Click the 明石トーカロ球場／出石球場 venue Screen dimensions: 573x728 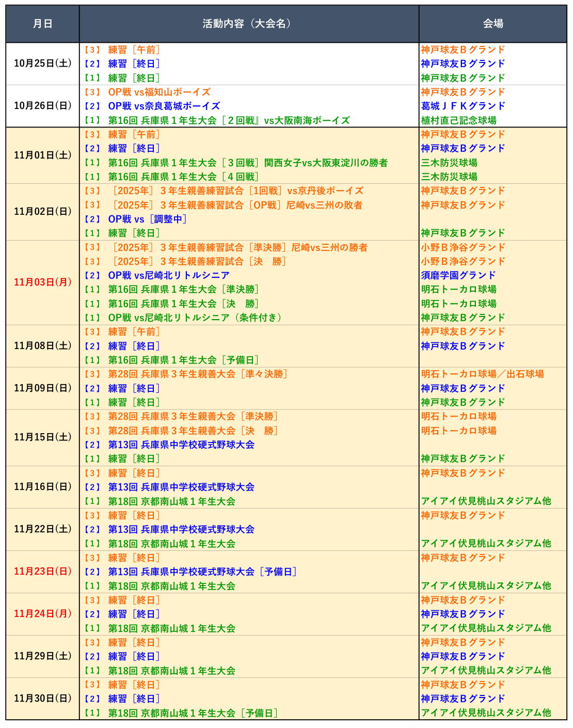(482, 374)
